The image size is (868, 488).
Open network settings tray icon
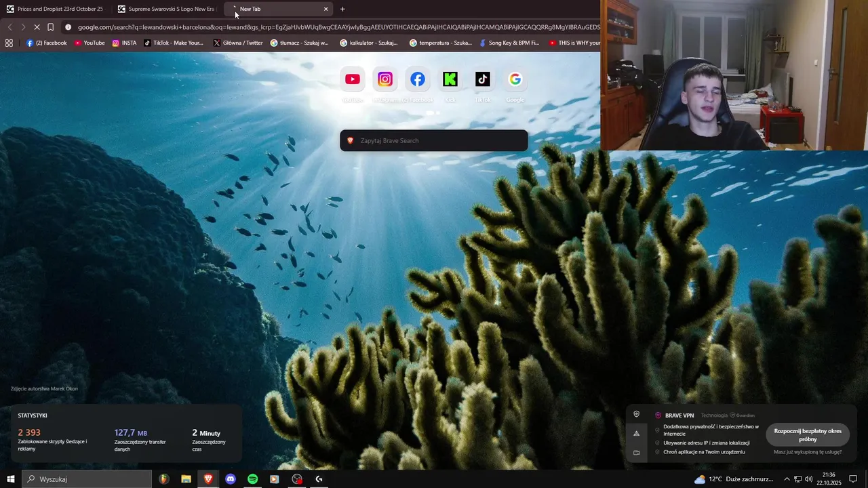click(x=798, y=479)
